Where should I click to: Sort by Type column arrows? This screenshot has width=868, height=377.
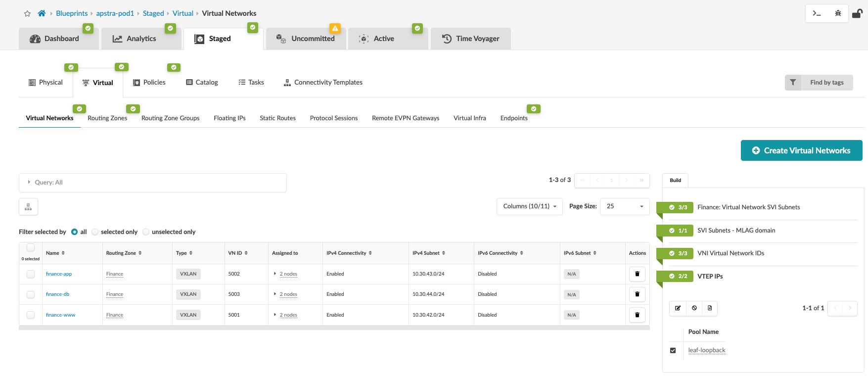(191, 253)
